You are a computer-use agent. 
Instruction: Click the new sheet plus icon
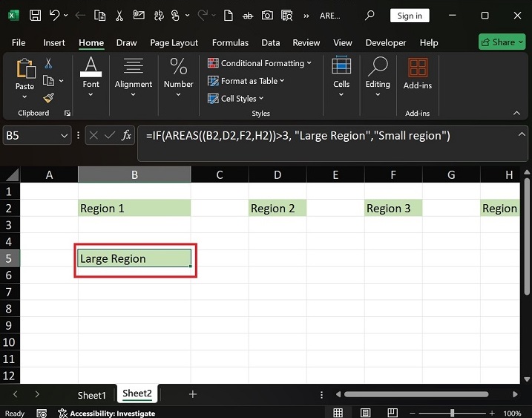193,394
